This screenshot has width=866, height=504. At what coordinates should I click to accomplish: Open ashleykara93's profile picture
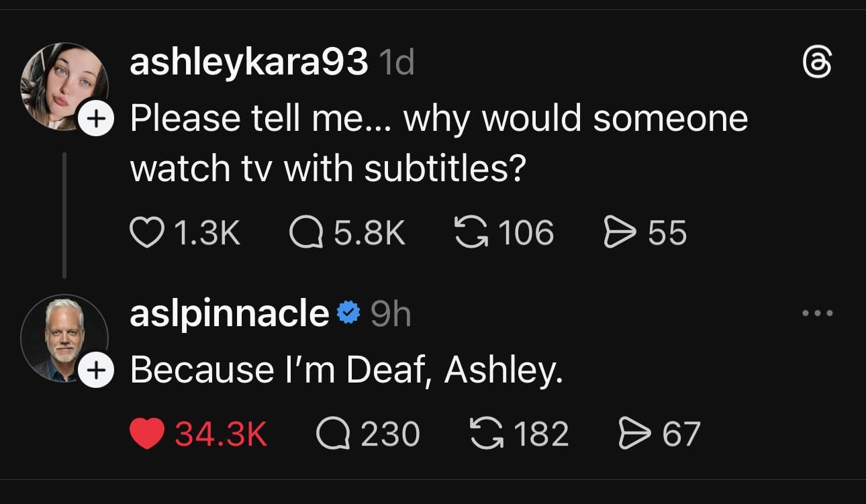pos(62,85)
